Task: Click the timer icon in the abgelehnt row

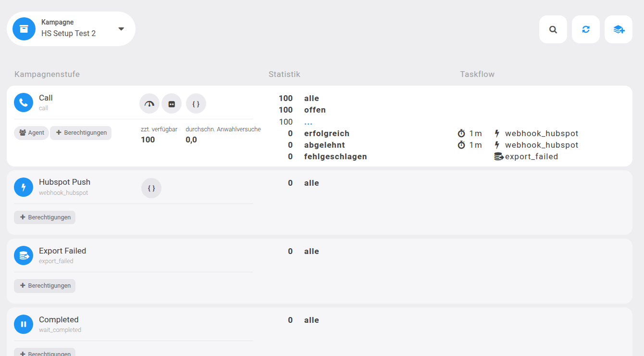Action: 462,145
